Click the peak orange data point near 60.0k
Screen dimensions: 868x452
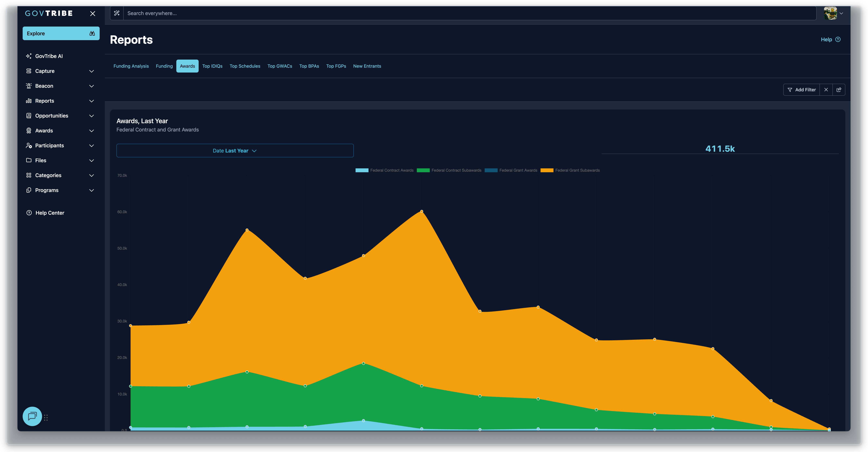click(x=422, y=211)
